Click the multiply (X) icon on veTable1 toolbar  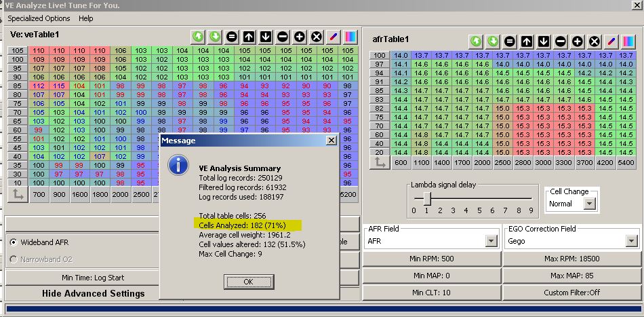point(316,36)
